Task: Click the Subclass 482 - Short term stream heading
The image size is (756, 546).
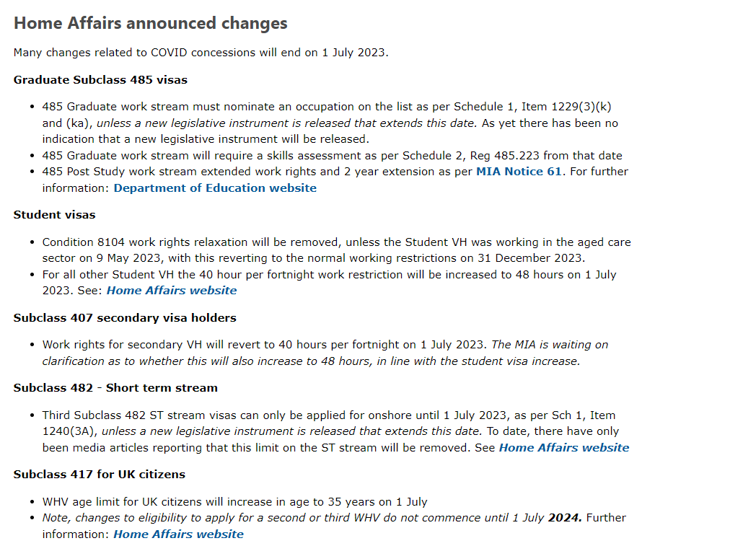Action: pos(115,388)
